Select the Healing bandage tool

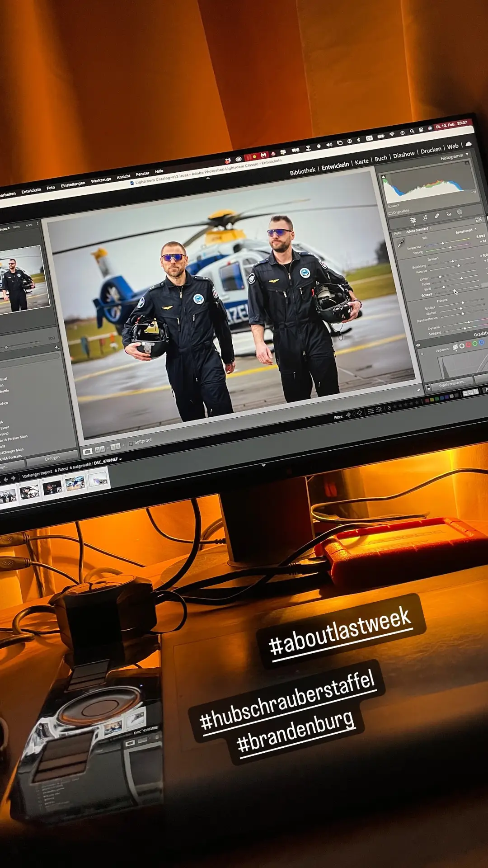point(437,216)
